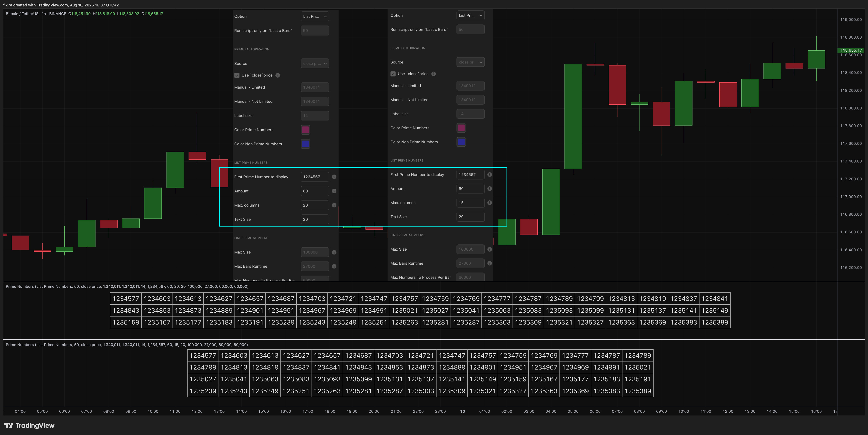Click cell 1235159 in the upper table
The width and height of the screenshot is (868, 435).
[x=126, y=322]
